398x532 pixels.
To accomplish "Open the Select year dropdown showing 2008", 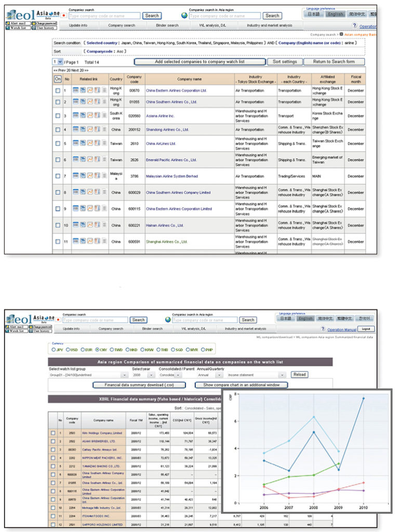I will (143, 375).
